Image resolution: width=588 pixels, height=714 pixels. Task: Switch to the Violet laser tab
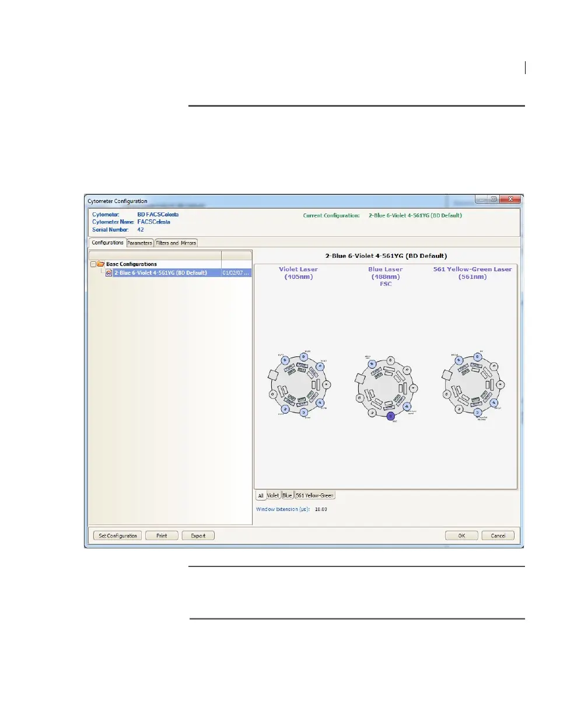[x=273, y=495]
